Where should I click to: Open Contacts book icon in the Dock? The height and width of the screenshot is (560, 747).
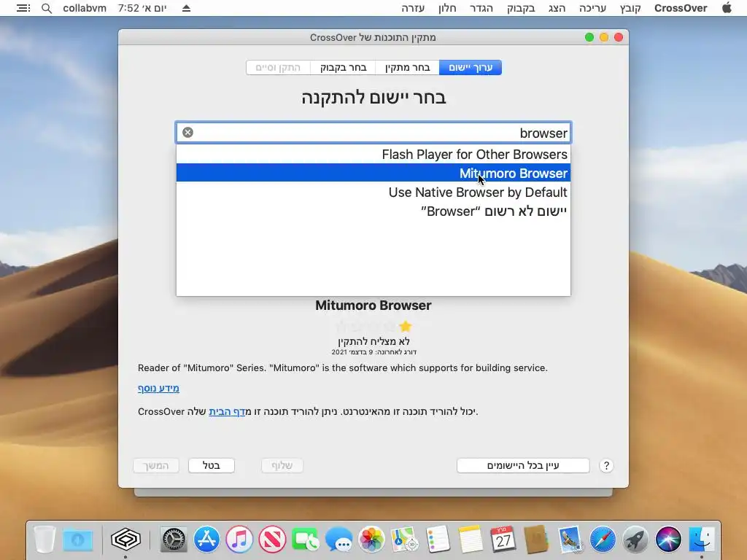coord(536,540)
